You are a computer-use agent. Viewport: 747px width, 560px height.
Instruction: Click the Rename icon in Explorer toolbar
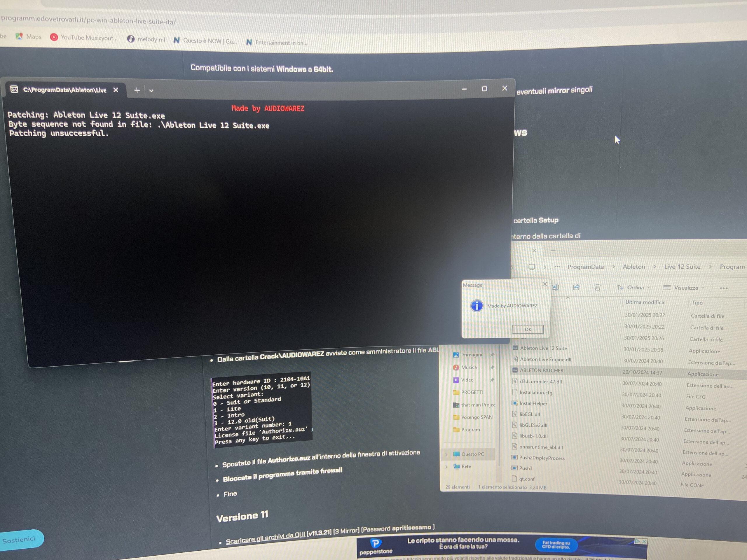tap(555, 287)
